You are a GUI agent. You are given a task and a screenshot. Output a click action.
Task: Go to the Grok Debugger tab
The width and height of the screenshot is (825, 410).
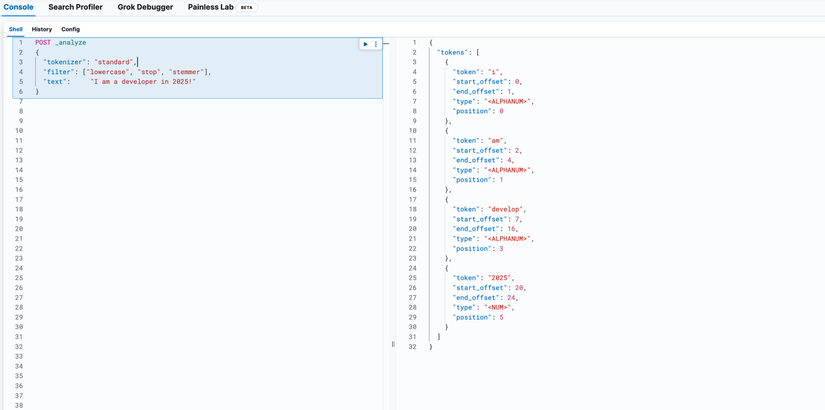(145, 7)
